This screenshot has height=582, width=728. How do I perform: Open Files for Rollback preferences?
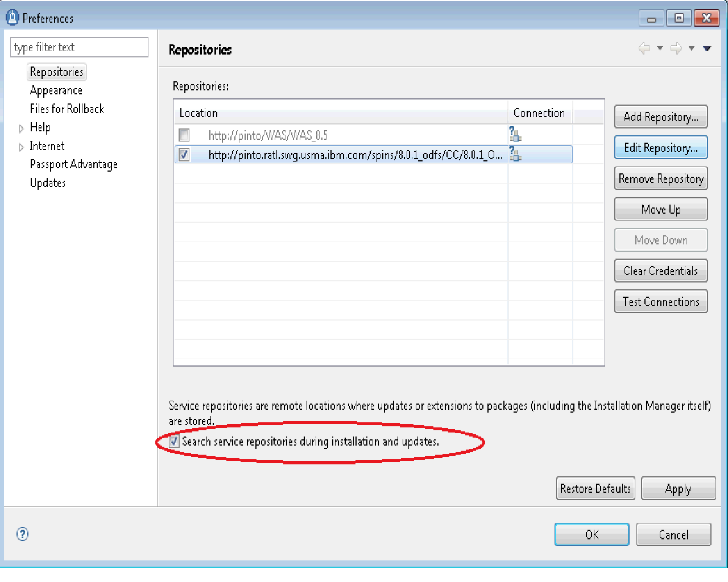coord(67,109)
